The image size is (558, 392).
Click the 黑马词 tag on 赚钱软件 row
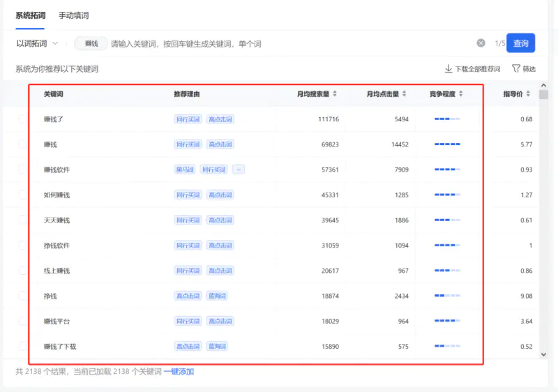[x=185, y=169]
